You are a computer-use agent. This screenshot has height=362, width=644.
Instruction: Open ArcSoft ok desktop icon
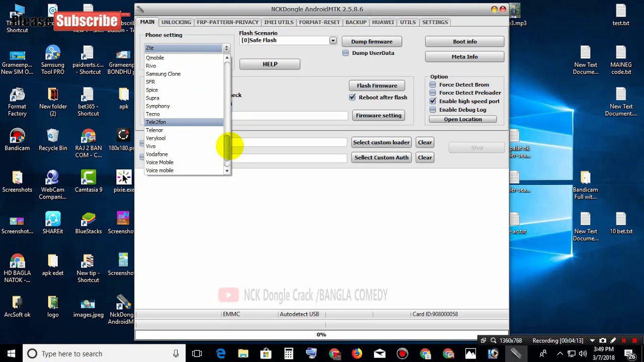17,307
